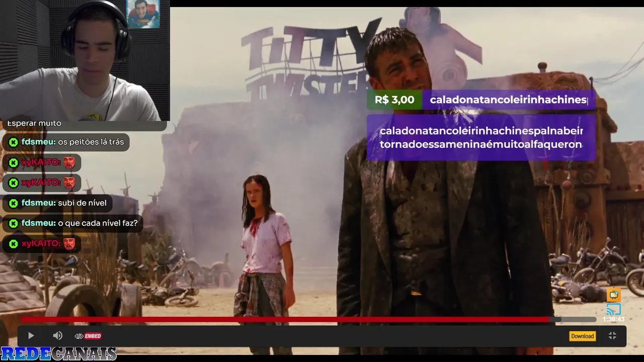
Task: Seek on the red video progress bar
Action: point(285,319)
